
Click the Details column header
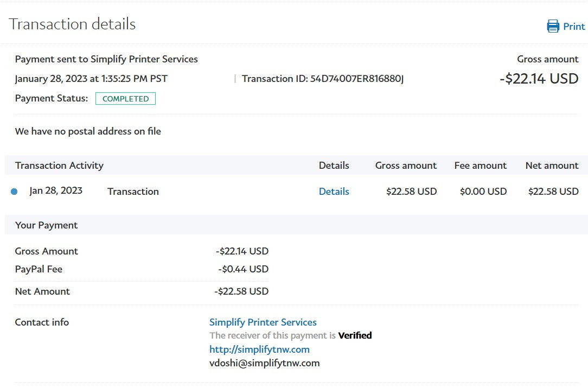tap(334, 166)
